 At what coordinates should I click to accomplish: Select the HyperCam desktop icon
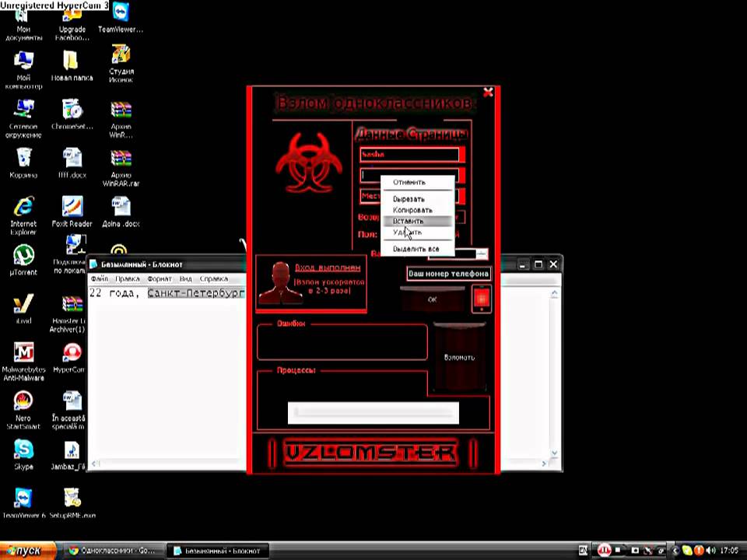point(70,358)
